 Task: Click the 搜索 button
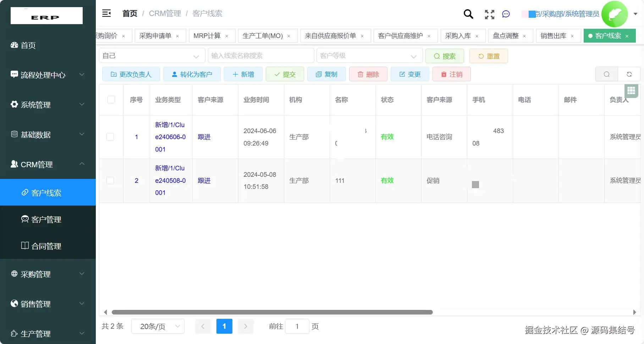[445, 56]
